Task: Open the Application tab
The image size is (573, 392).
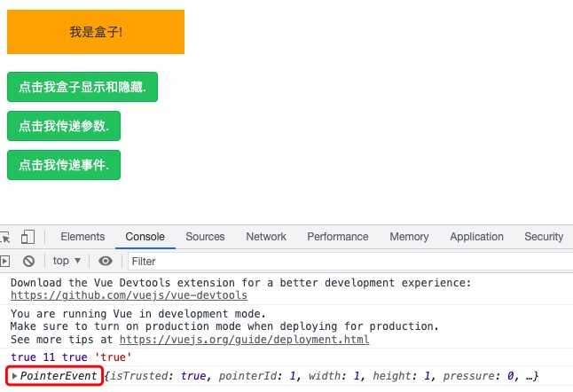Action: coord(476,237)
